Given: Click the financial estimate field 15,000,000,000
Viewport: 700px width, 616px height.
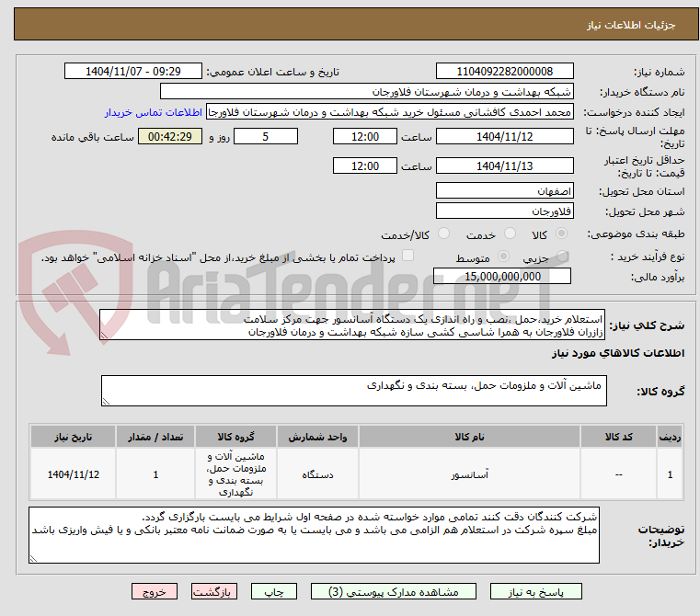Looking at the screenshot, I should 502,277.
